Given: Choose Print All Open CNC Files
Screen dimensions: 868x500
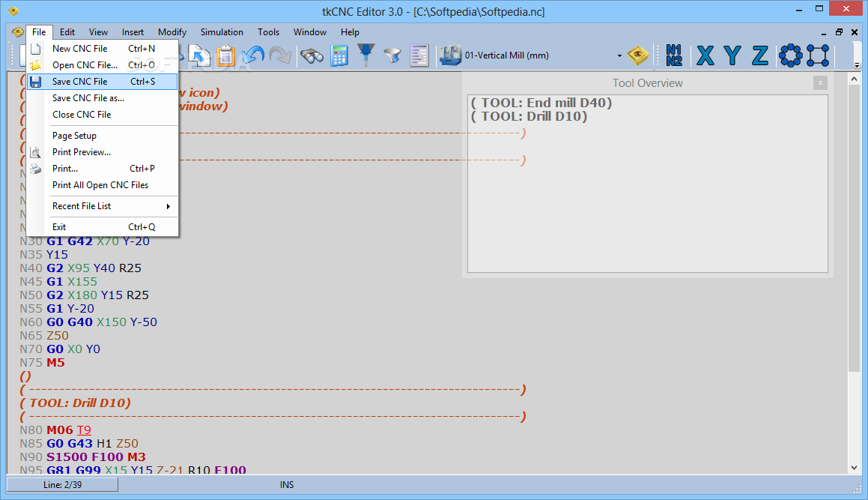Looking at the screenshot, I should click(103, 185).
